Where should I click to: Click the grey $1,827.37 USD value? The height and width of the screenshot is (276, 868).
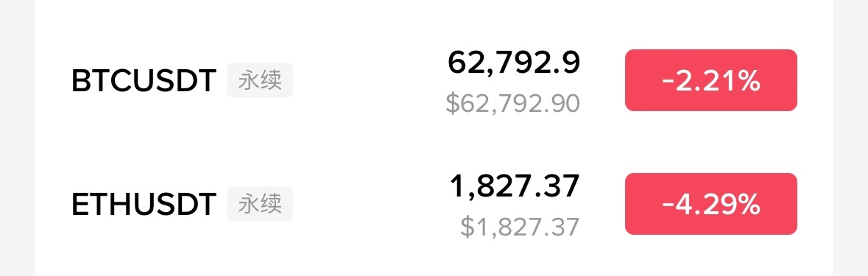tap(520, 227)
